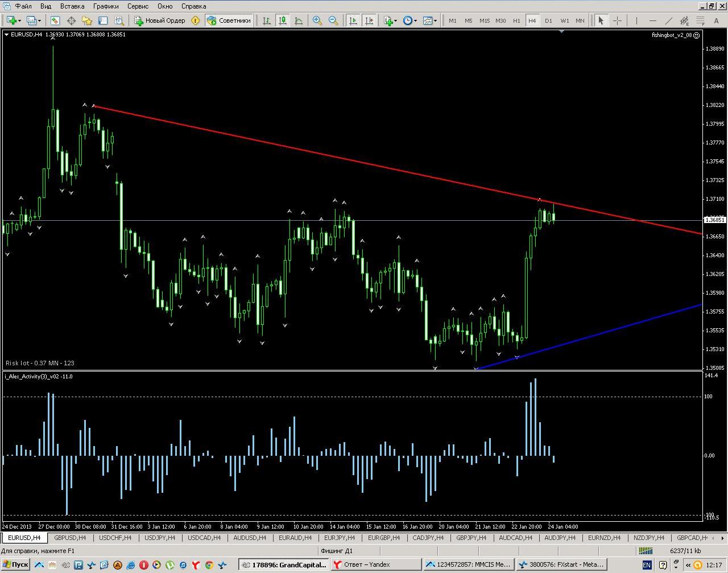Switch timeframe to W1
This screenshot has width=728, height=573.
(x=564, y=20)
